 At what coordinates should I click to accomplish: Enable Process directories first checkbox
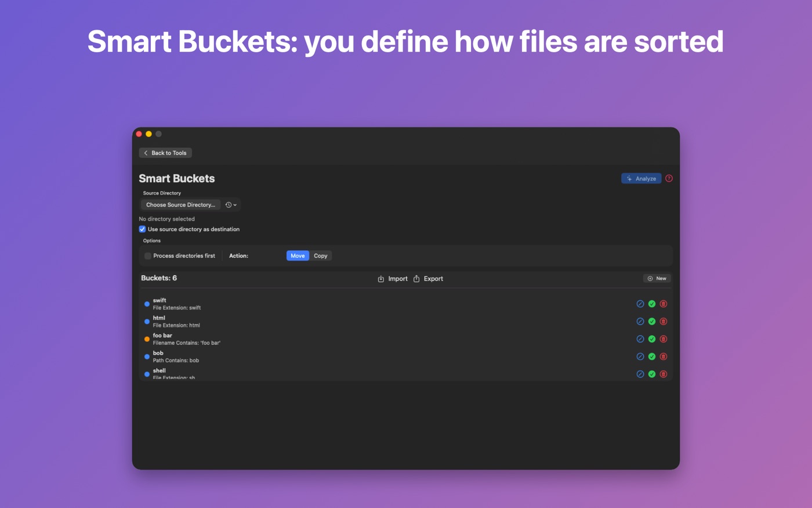pyautogui.click(x=148, y=255)
